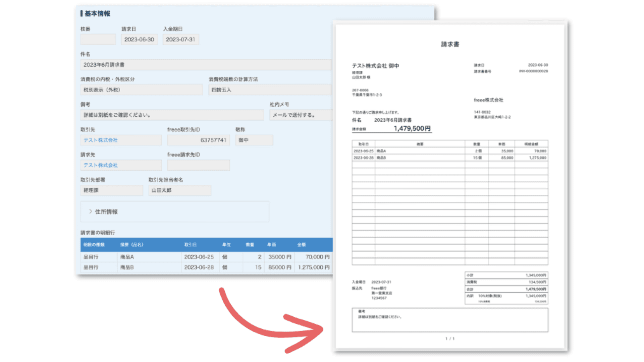This screenshot has height=362, width=644.
Task: Click the 70,000 円 amount cell
Action: coord(314,257)
